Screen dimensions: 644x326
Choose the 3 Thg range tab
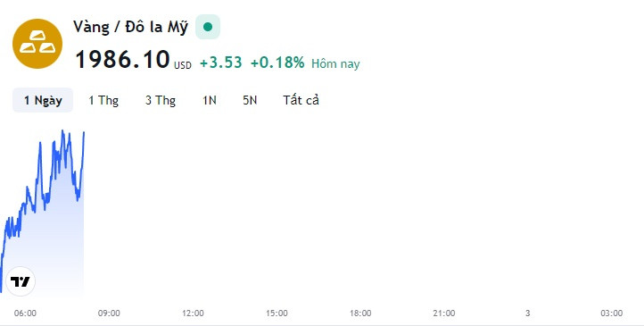pyautogui.click(x=161, y=100)
